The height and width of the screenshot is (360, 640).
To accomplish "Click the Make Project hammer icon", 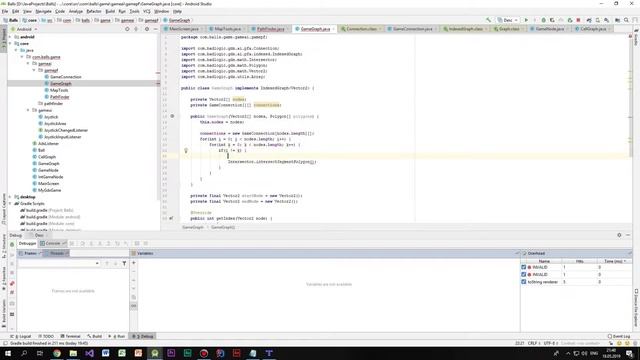I will pyautogui.click(x=489, y=20).
